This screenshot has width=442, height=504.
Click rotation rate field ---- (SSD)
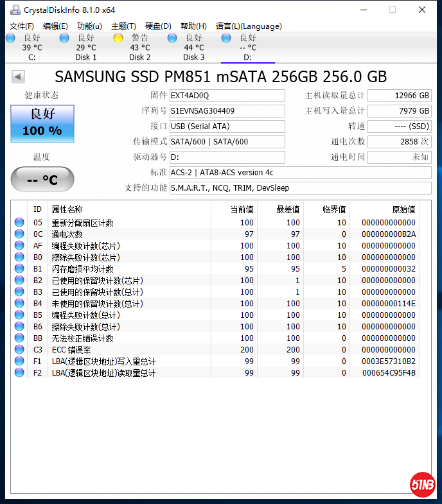400,126
